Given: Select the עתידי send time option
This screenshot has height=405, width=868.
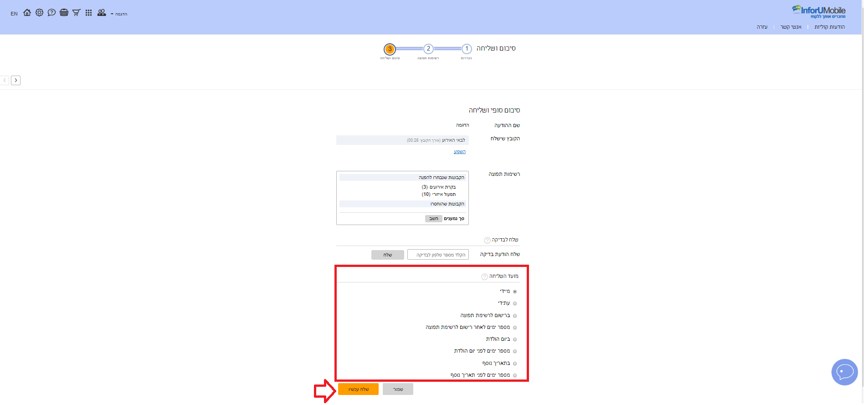Looking at the screenshot, I should pos(515,303).
